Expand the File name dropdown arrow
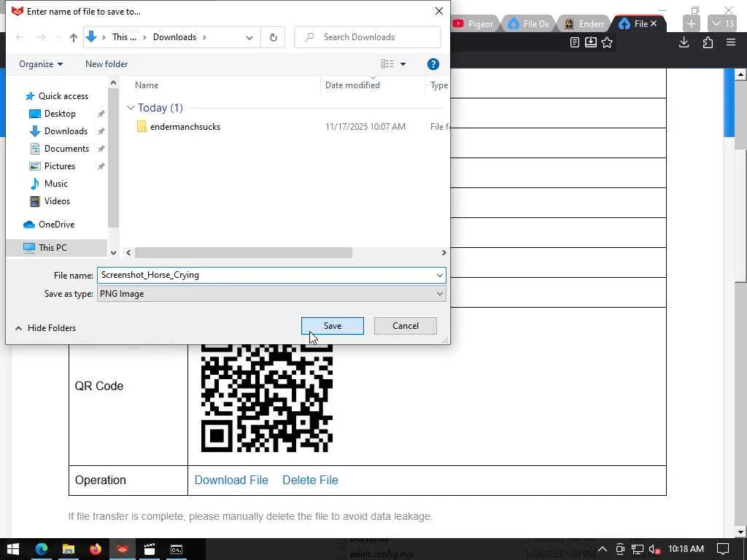Screen dimensions: 747x560 tap(439, 275)
